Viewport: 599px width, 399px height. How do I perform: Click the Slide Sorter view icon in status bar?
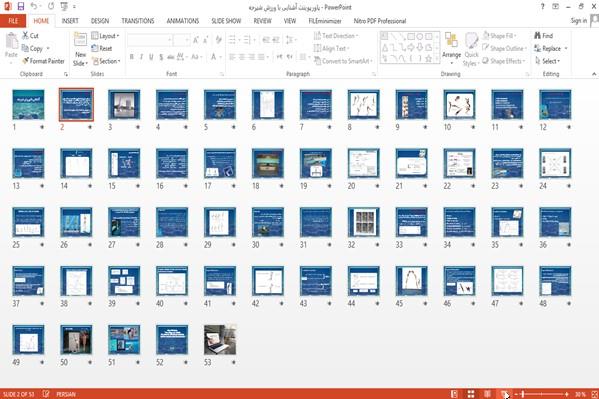[471, 394]
